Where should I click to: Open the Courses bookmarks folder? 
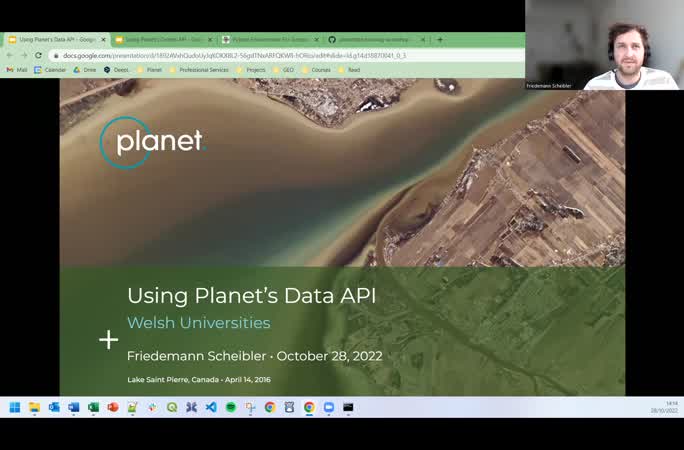pyautogui.click(x=316, y=70)
